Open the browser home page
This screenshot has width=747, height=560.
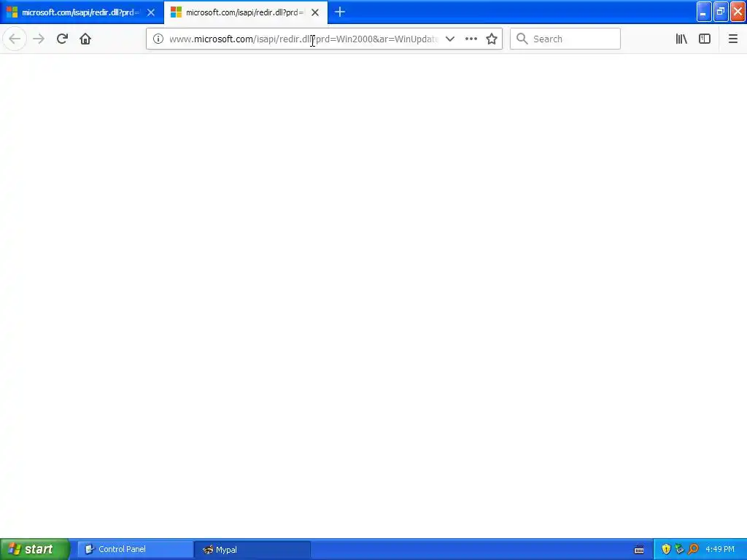tap(85, 39)
